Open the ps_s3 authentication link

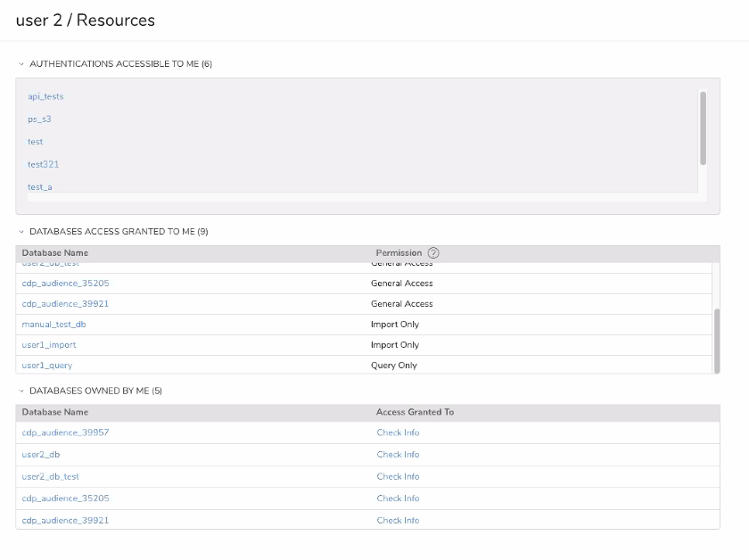point(39,119)
